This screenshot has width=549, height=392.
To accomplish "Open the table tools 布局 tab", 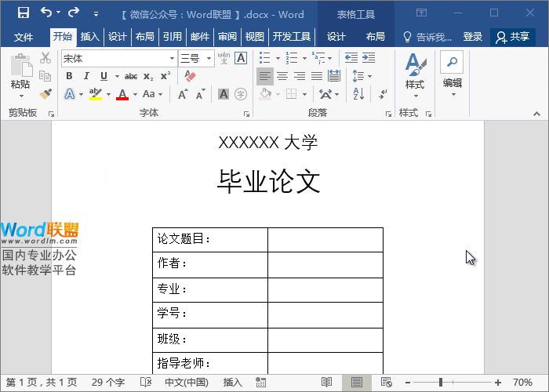I will [376, 37].
